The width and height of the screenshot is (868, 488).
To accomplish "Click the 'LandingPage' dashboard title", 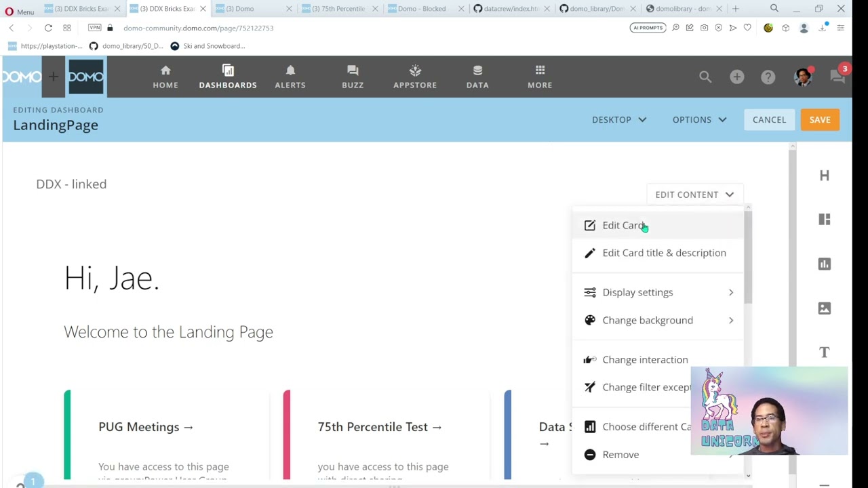I will click(56, 125).
